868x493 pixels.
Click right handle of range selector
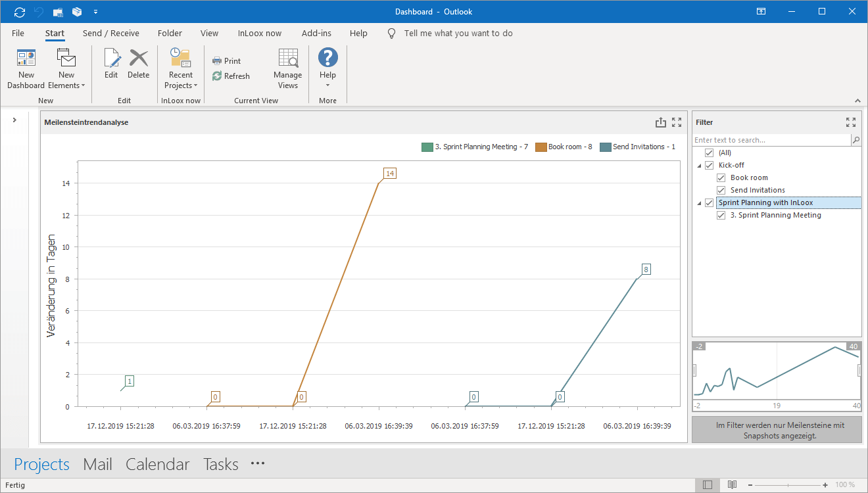pyautogui.click(x=859, y=371)
